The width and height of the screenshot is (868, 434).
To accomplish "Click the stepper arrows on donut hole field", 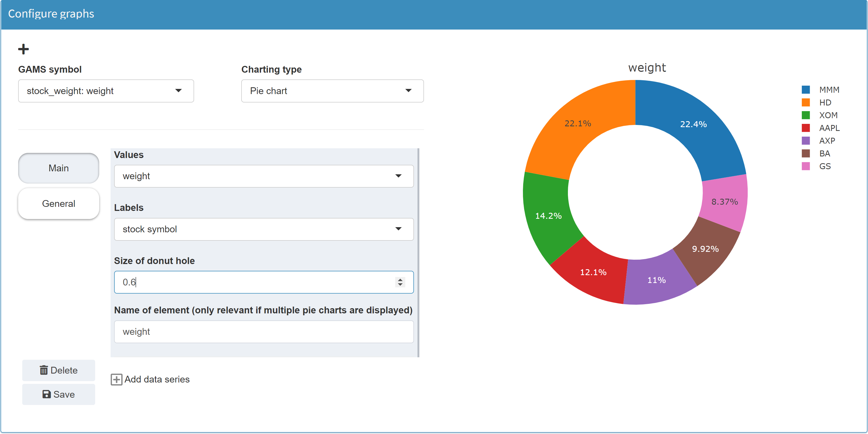I will [x=400, y=282].
